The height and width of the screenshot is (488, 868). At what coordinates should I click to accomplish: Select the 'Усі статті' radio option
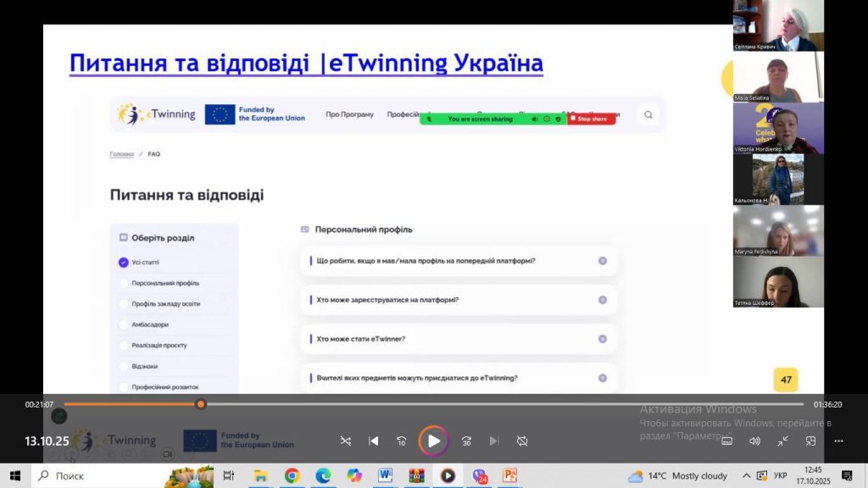[124, 263]
